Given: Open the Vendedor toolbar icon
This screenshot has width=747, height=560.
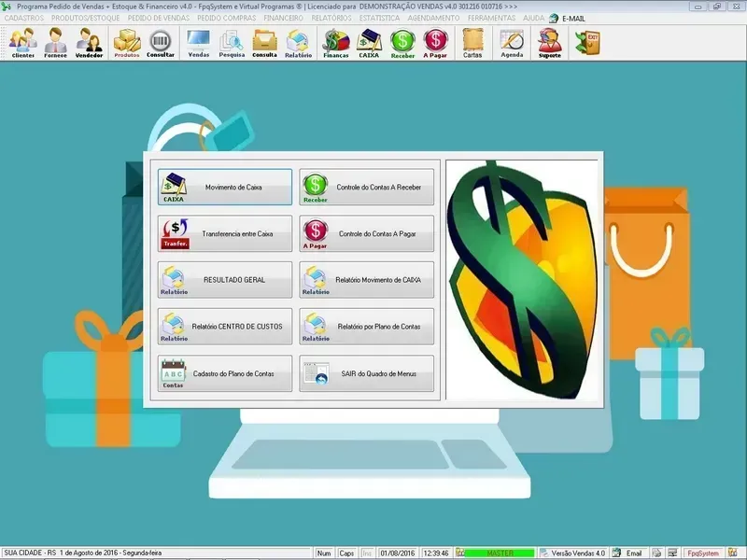Looking at the screenshot, I should pos(89,43).
